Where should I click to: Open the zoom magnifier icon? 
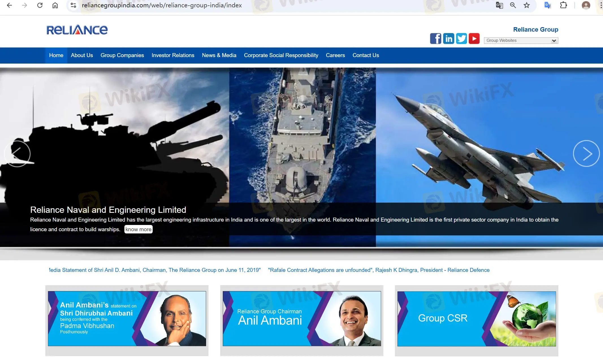[x=513, y=5]
